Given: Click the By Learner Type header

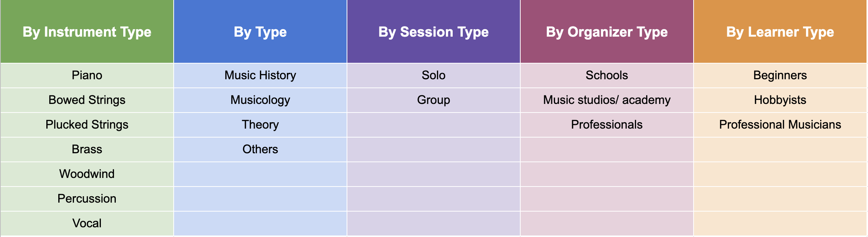Looking at the screenshot, I should 780,32.
